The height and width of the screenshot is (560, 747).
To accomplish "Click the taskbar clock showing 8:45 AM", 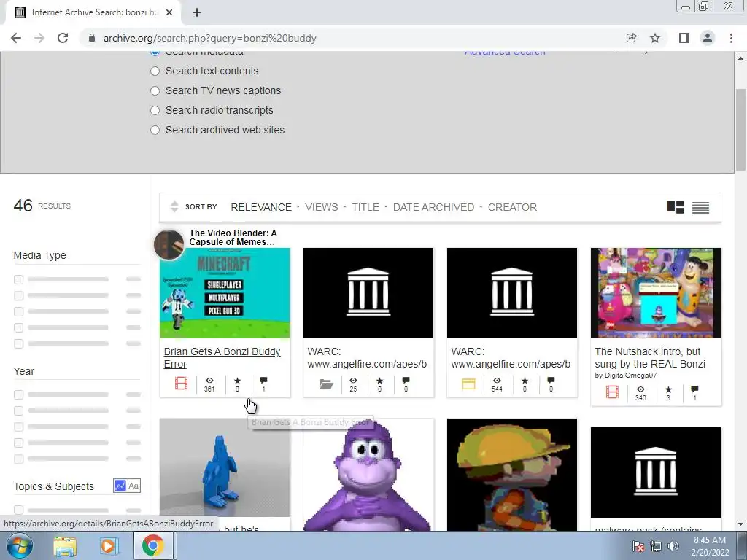I will 710,546.
